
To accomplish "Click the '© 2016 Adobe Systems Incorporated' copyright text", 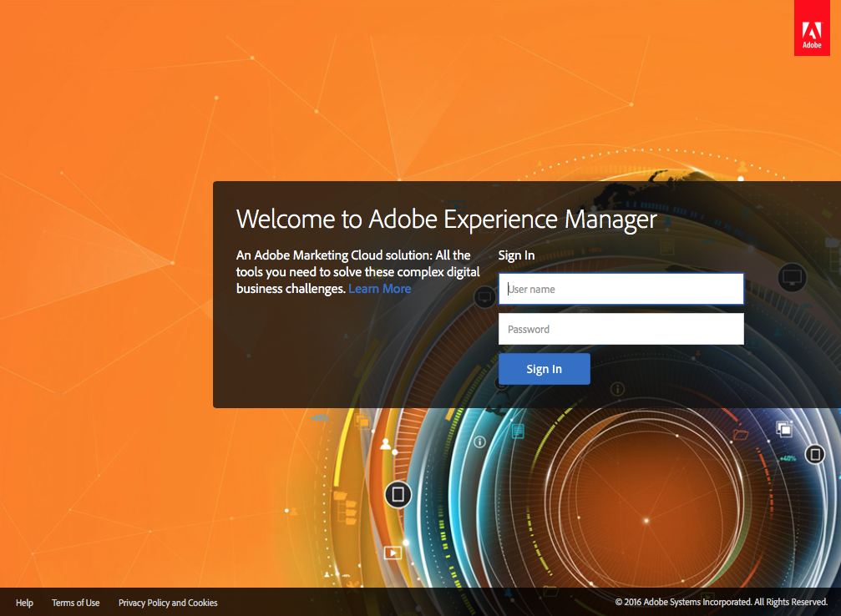I will (722, 602).
